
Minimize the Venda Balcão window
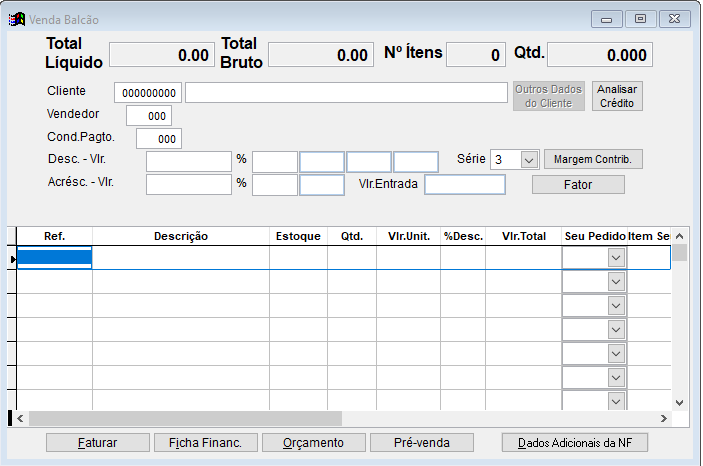[606, 19]
